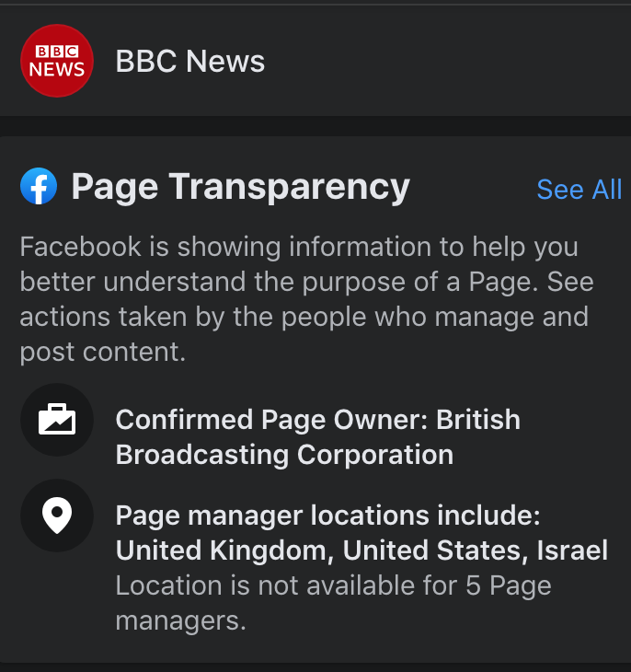Click the blue Facebook logo icon

pos(39,186)
